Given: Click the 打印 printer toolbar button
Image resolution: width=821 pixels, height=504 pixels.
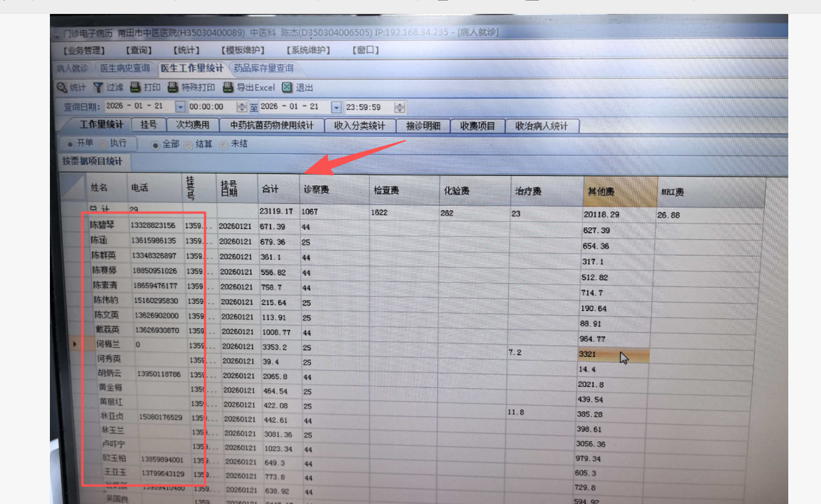Looking at the screenshot, I should 145,87.
